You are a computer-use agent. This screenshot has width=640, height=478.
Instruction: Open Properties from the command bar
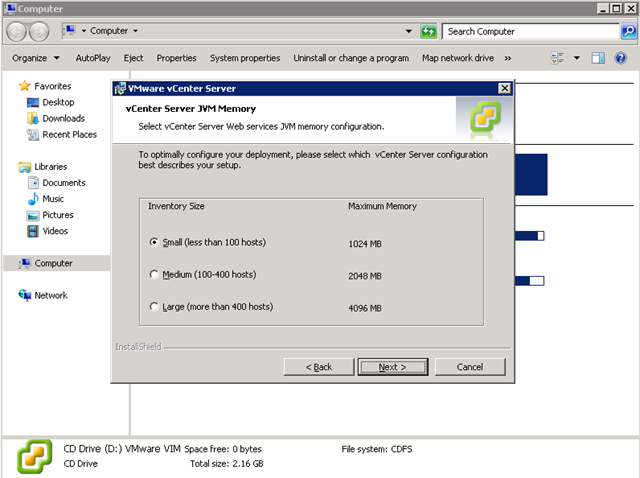click(176, 58)
